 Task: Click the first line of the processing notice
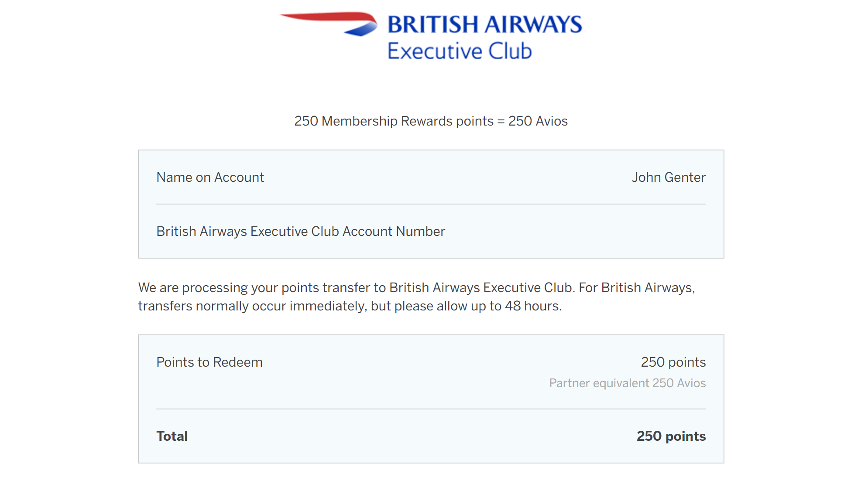tap(416, 288)
